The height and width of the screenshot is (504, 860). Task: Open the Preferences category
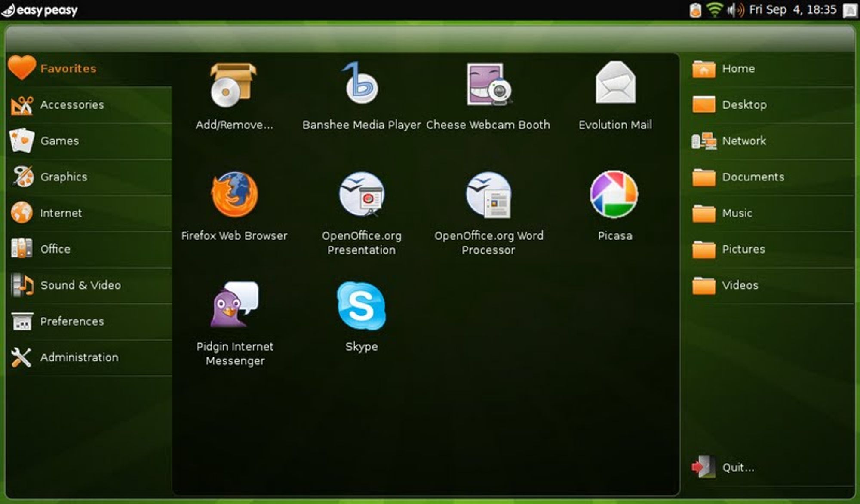(x=89, y=321)
